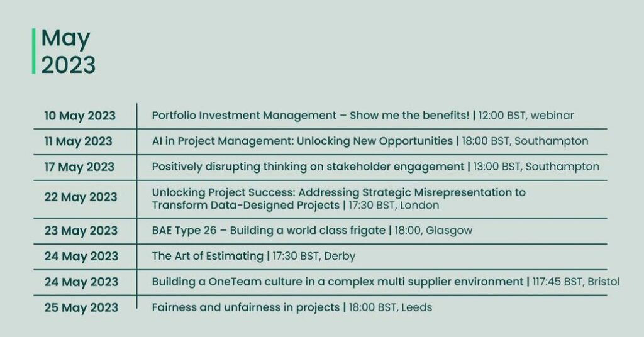
Task: Open Portfolio Investment Management event title
Action: coord(311,115)
